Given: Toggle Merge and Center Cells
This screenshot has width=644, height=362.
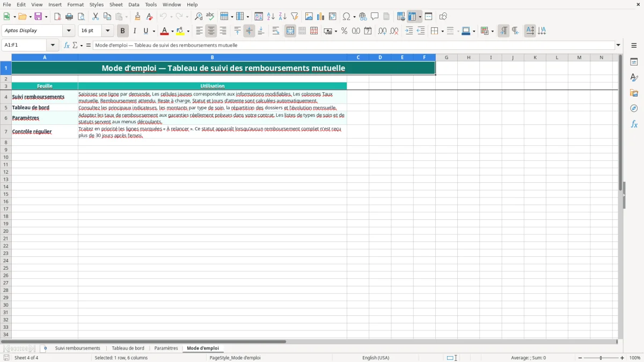Looking at the screenshot, I should click(290, 31).
